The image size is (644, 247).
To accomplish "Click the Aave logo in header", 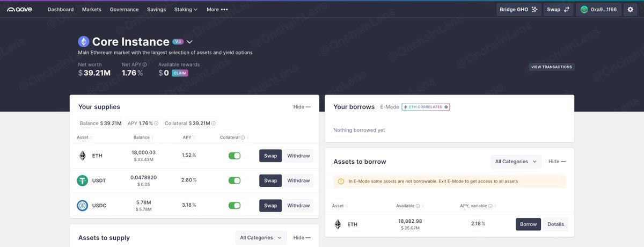I will coord(20,10).
